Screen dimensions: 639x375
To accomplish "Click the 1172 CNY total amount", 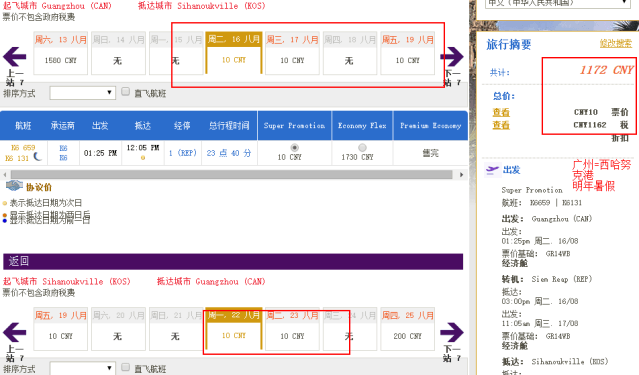I will point(606,70).
